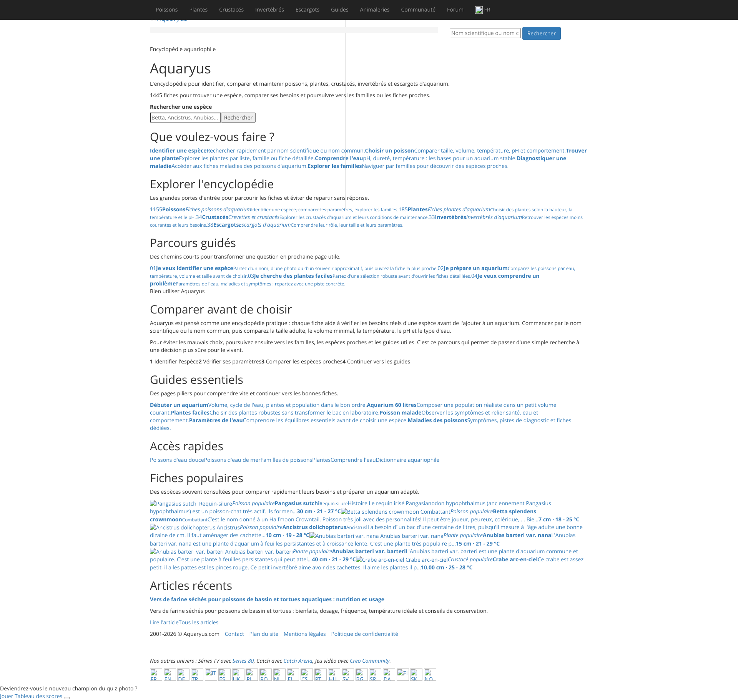Focus the Nom scientifique search field
Image resolution: width=738 pixels, height=700 pixels.
click(x=485, y=33)
